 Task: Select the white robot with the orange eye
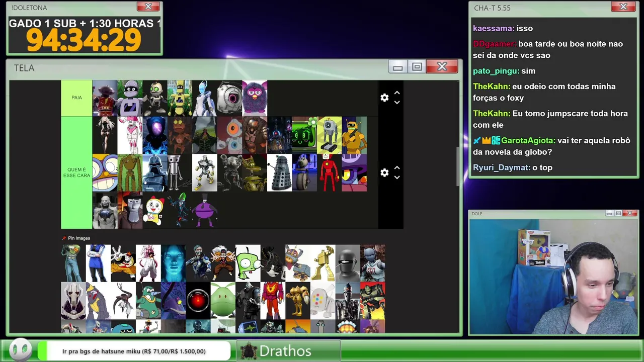229,135
